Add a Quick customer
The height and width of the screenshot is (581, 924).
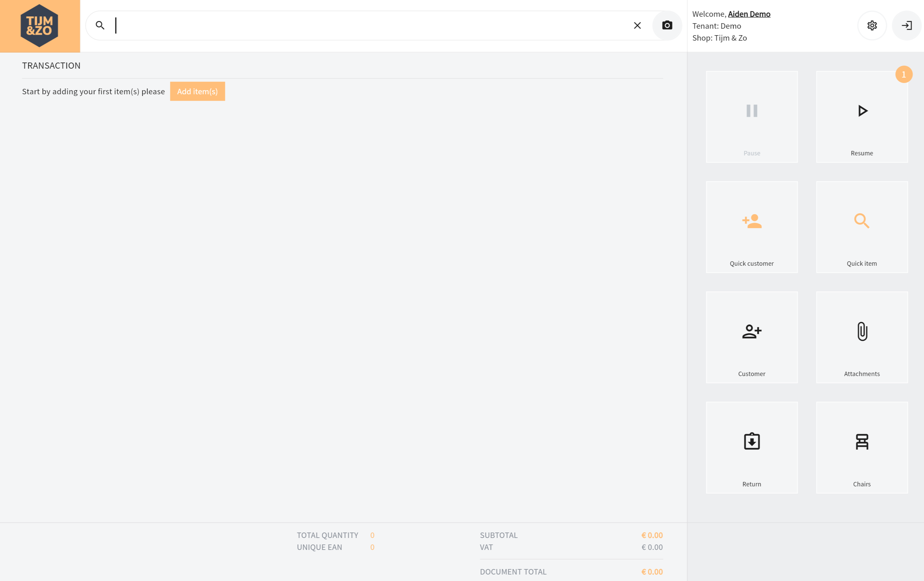click(751, 227)
